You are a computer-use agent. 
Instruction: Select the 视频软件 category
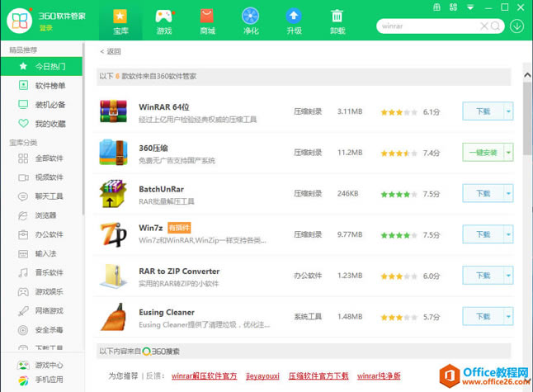tap(41, 177)
